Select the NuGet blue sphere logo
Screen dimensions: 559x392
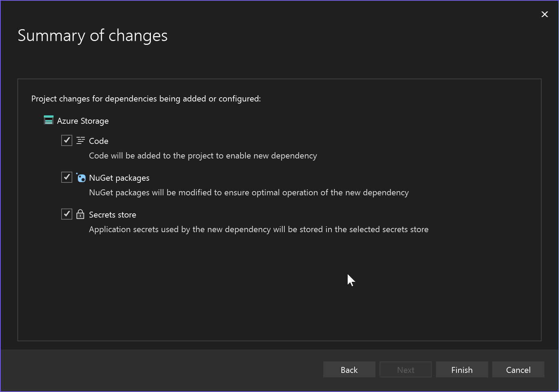click(x=81, y=178)
